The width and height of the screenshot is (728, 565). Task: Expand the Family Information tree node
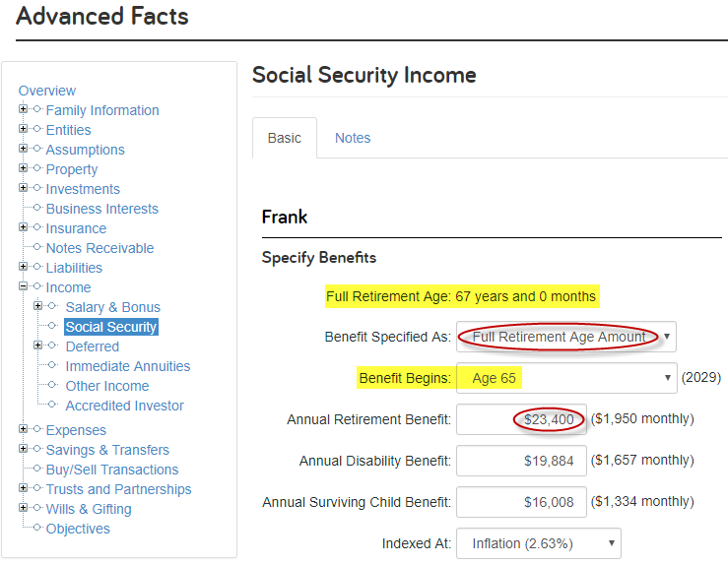[x=23, y=109]
